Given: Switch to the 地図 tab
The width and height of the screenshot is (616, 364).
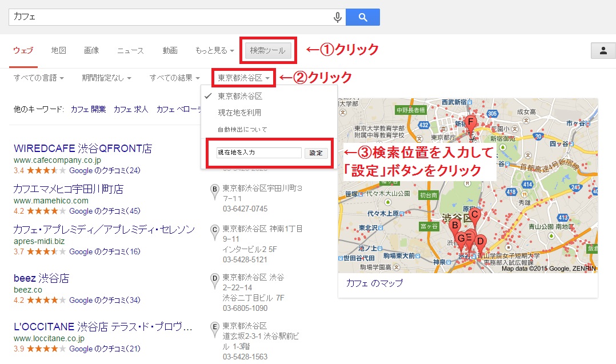Looking at the screenshot, I should 58,51.
